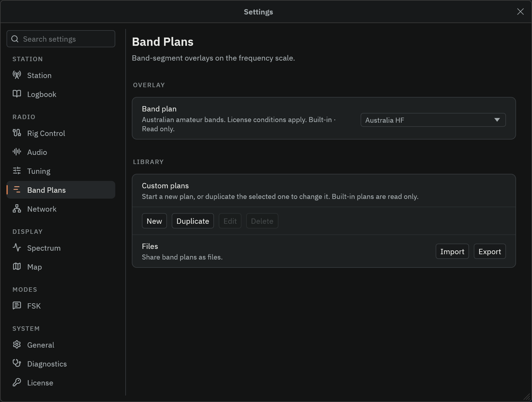
Task: Close the Settings dialog
Action: coord(520,12)
